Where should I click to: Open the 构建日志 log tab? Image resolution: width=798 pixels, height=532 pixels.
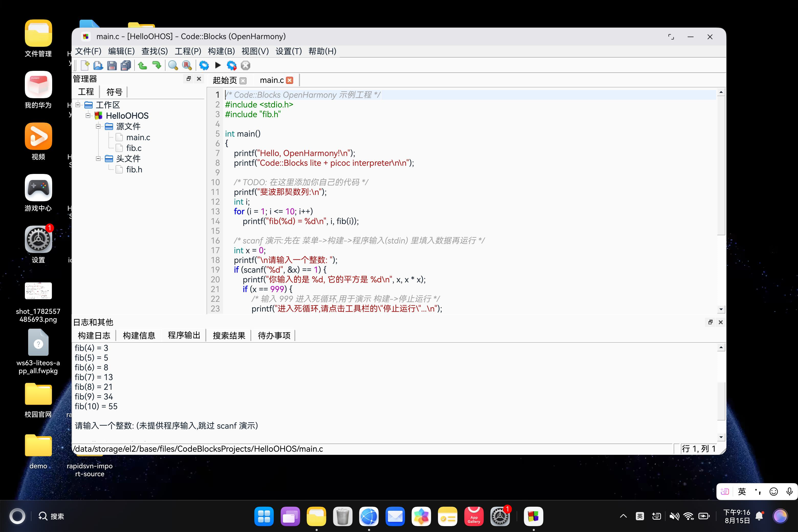pyautogui.click(x=94, y=336)
